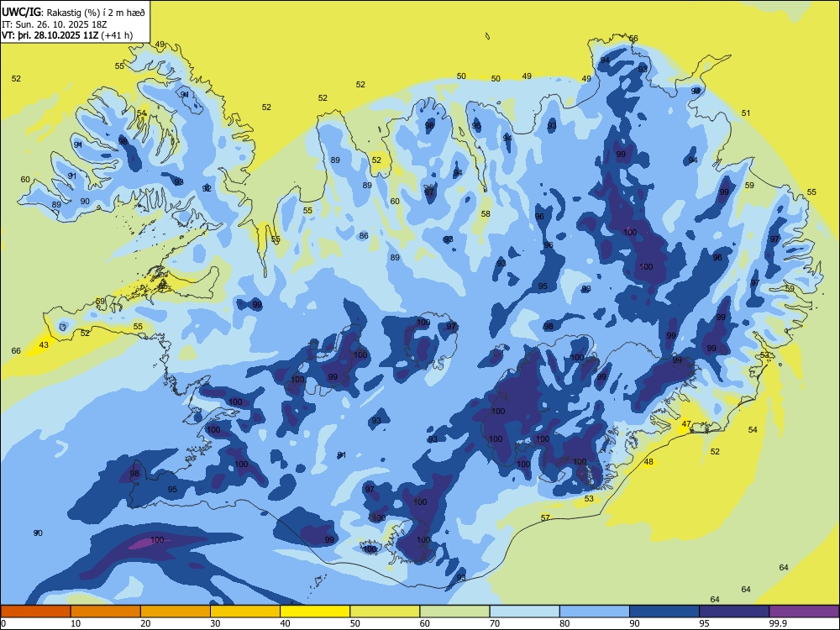Click the '47' humidity value near the southeast coast
This screenshot has height=630, width=840.
685,423
